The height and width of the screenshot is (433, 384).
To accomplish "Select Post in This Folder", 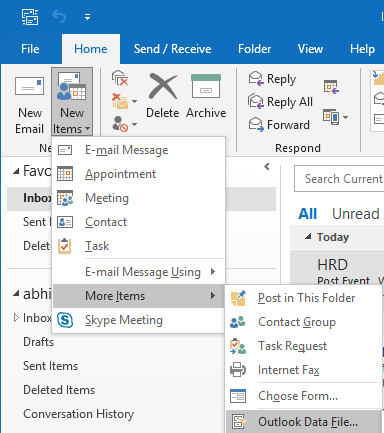I will coord(304,298).
